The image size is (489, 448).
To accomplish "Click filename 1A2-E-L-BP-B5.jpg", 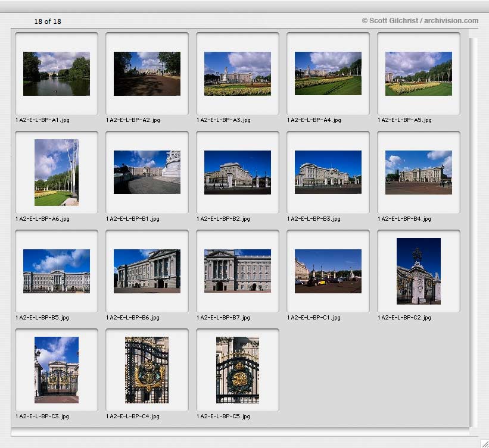I will coord(42,318).
